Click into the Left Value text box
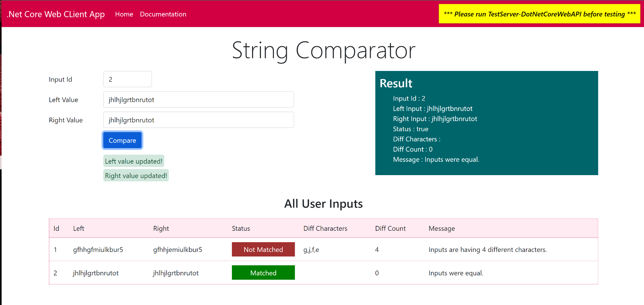This screenshot has height=305, width=644. tap(198, 100)
